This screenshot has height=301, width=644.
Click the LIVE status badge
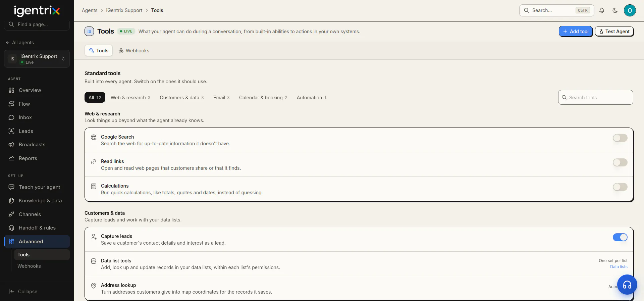click(x=126, y=31)
